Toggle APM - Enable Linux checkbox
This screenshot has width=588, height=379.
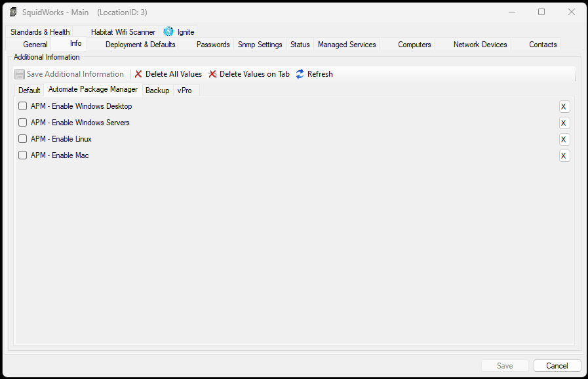[x=23, y=139]
